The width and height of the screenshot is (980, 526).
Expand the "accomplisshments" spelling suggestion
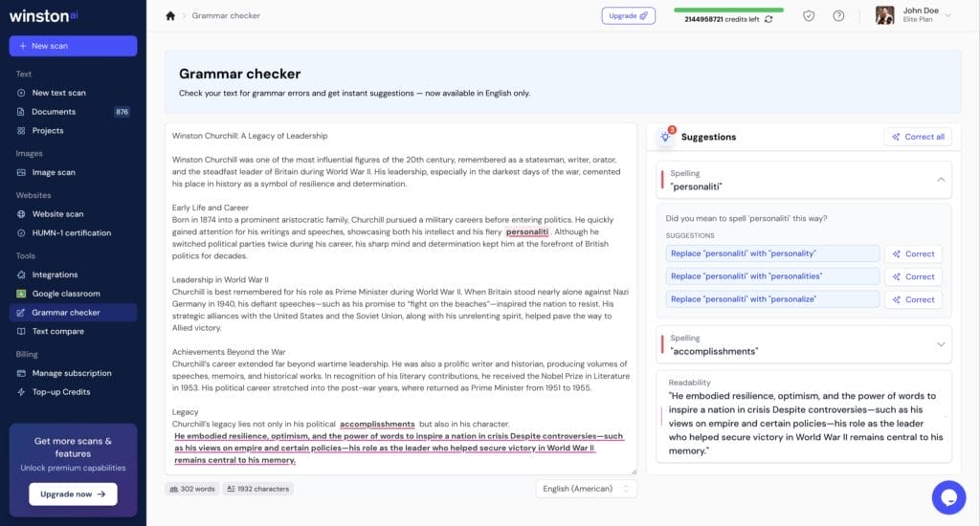point(940,344)
